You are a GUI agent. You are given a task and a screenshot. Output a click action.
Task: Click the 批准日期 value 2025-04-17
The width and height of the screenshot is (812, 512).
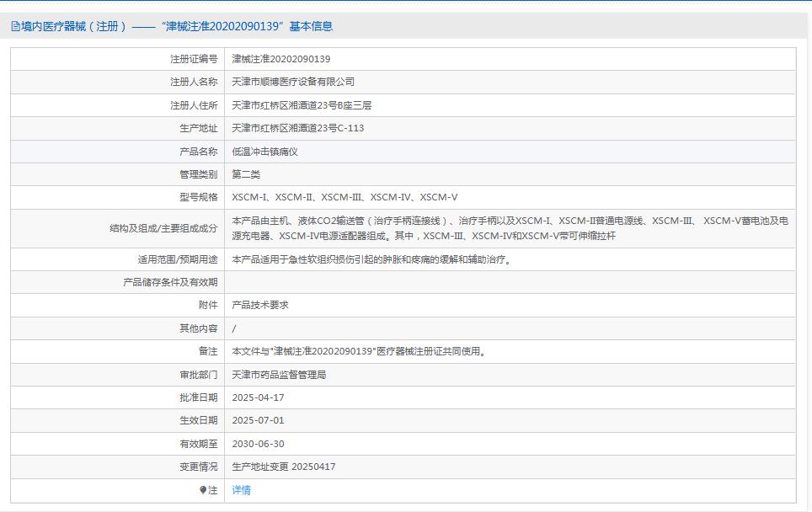[259, 397]
